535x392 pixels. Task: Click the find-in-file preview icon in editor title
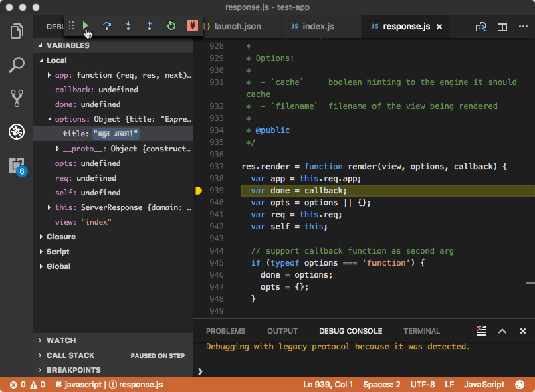pyautogui.click(x=481, y=27)
